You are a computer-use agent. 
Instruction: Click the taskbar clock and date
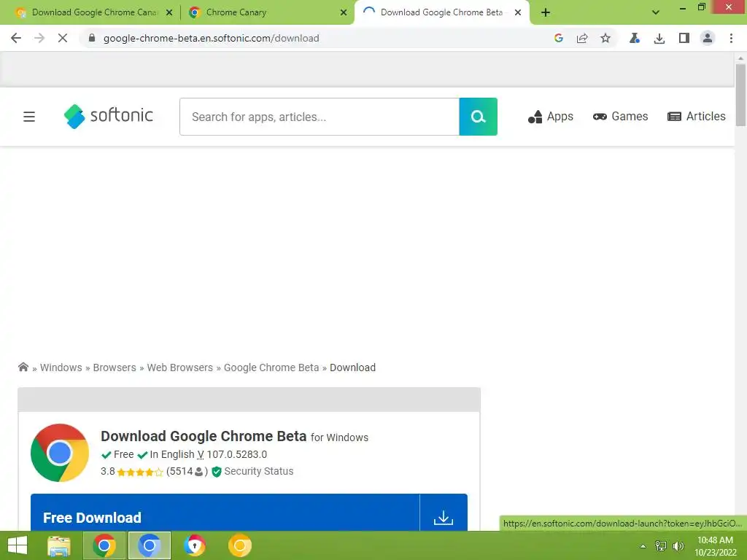coord(716,546)
